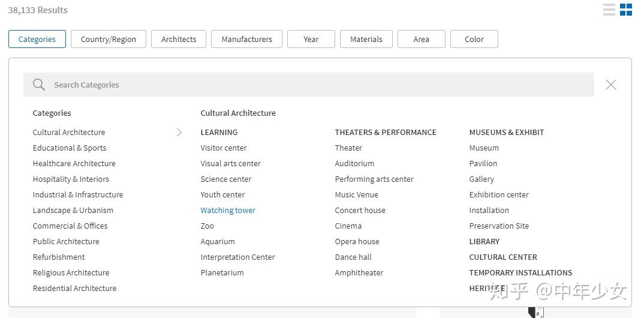Open the Museum category link
Screen dimensions: 644x318
coord(484,148)
